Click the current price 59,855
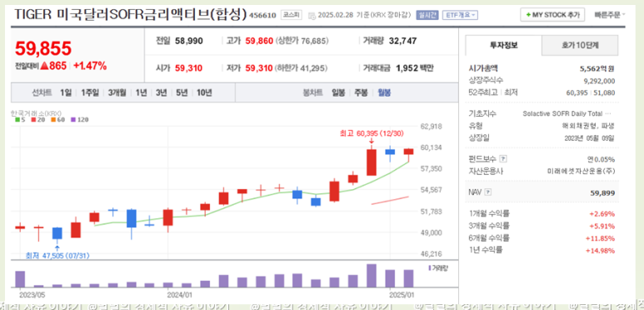The width and height of the screenshot is (644, 310). [43, 48]
